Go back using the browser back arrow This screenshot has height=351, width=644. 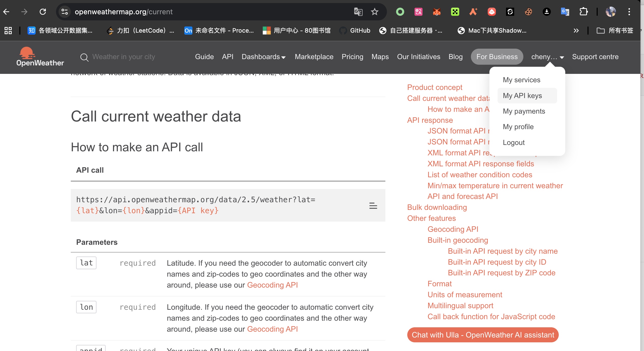coord(6,12)
